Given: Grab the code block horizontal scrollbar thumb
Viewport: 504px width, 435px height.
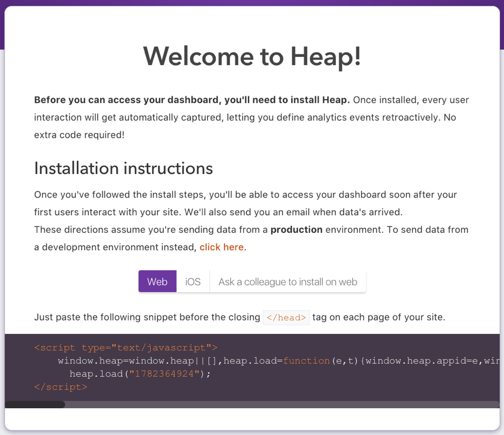Looking at the screenshot, I should [35, 405].
